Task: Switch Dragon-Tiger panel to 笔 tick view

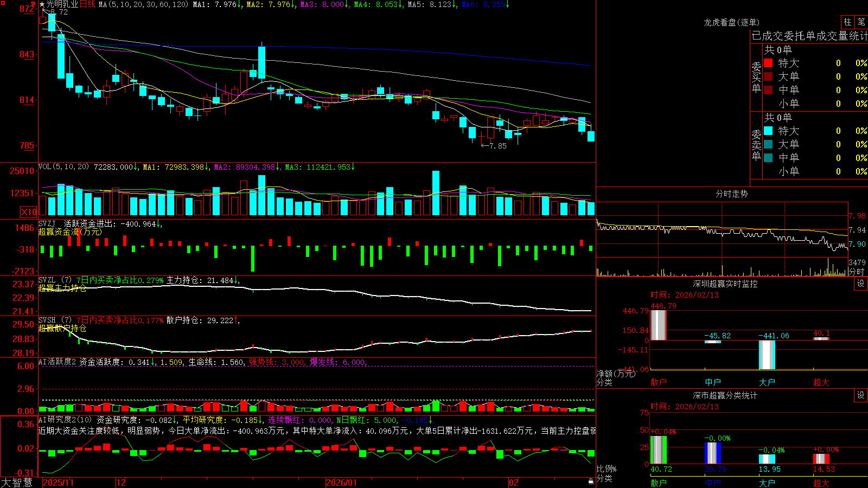Action: (x=861, y=22)
